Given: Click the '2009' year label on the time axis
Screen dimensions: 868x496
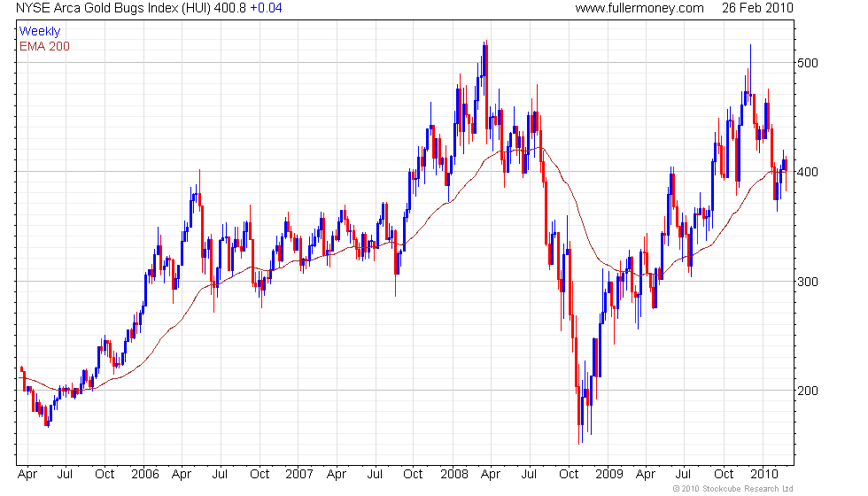Looking at the screenshot, I should click(609, 475).
